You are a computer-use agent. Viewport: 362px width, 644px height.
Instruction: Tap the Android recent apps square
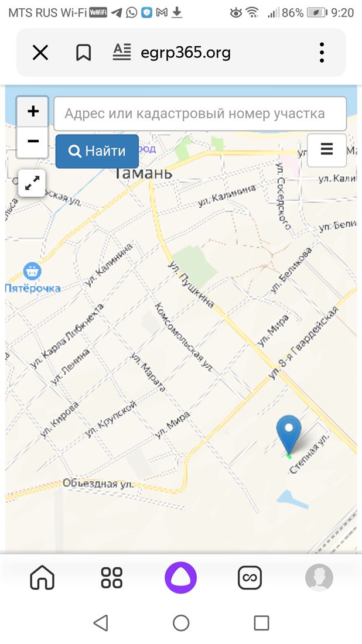tap(261, 623)
